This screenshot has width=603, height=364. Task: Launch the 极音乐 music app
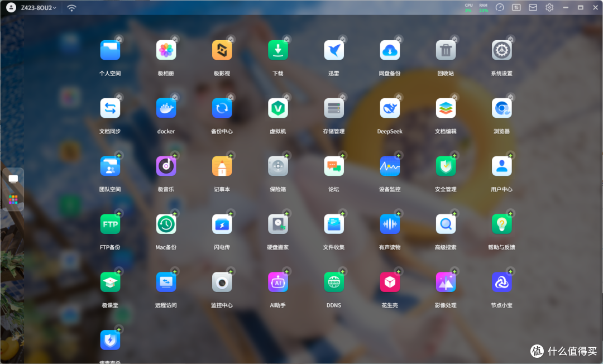coord(166,166)
